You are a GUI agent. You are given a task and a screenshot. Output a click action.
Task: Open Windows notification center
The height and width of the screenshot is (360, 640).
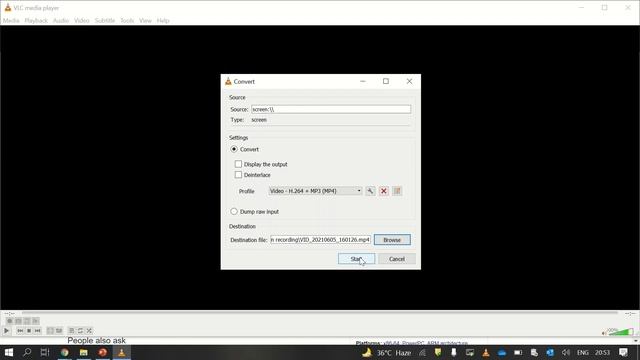(623, 352)
